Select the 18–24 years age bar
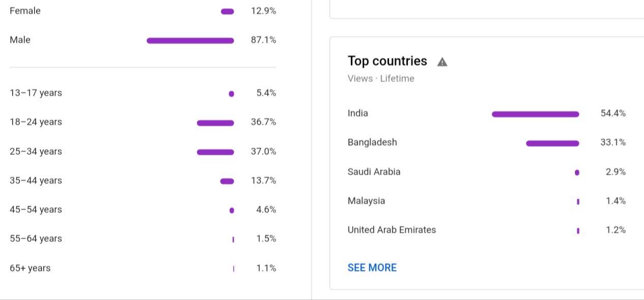644x300 pixels. (x=215, y=123)
